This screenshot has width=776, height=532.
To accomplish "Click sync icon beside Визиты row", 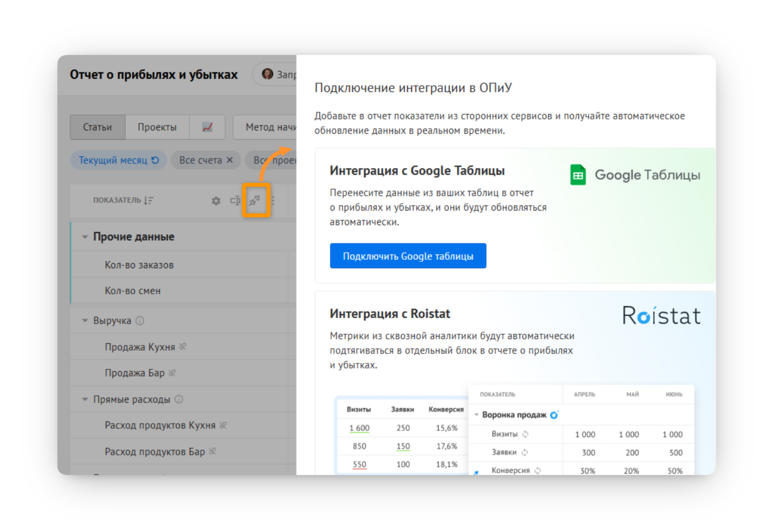I will 526,434.
